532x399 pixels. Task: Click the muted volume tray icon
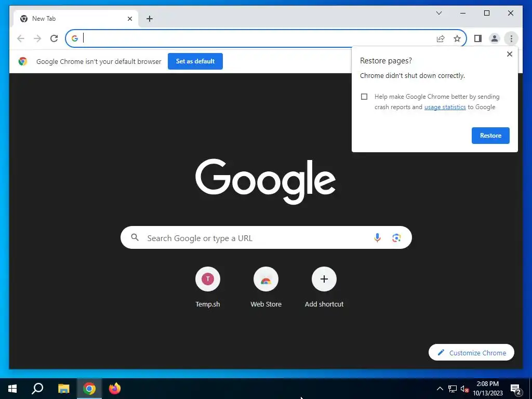coord(464,389)
